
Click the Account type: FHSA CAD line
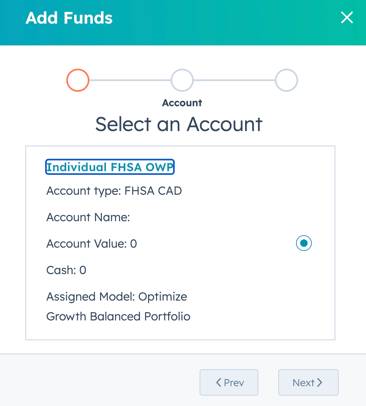(x=114, y=191)
